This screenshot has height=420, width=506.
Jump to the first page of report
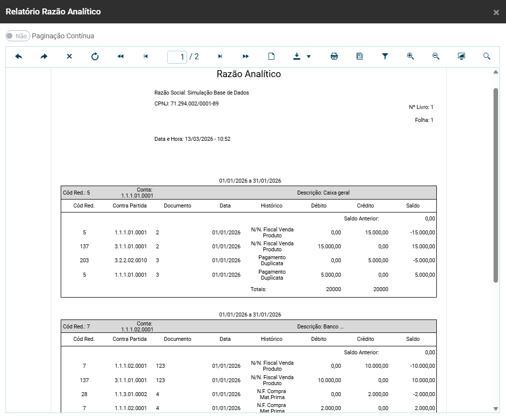[x=120, y=57]
